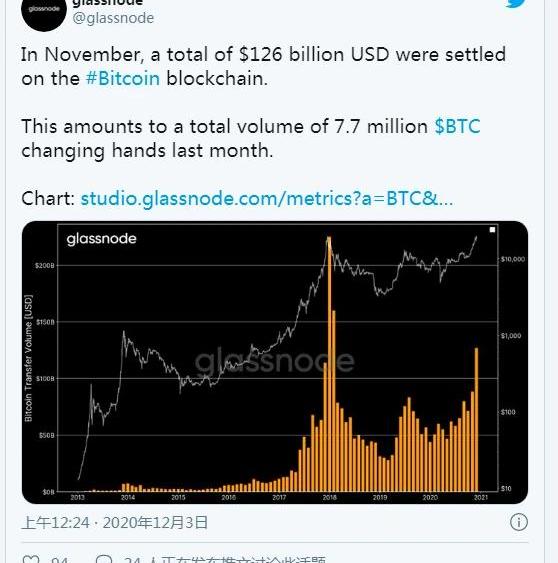Open the @glassnode handle
Viewport: 558px width, 563px height.
pos(113,18)
